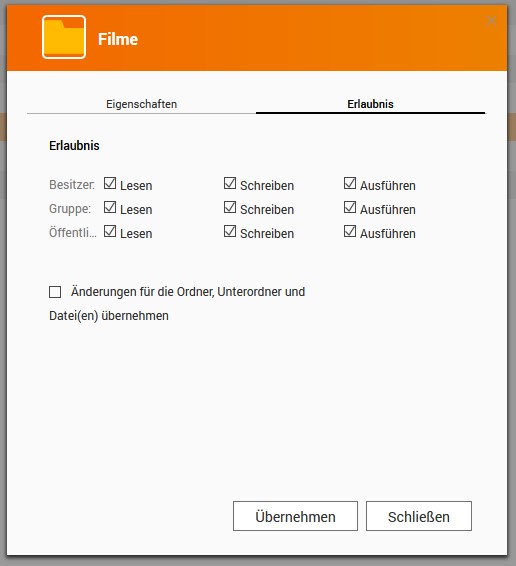Viewport: 516px width, 566px height.
Task: Switch to the Eigenschaften tab
Action: [142, 104]
